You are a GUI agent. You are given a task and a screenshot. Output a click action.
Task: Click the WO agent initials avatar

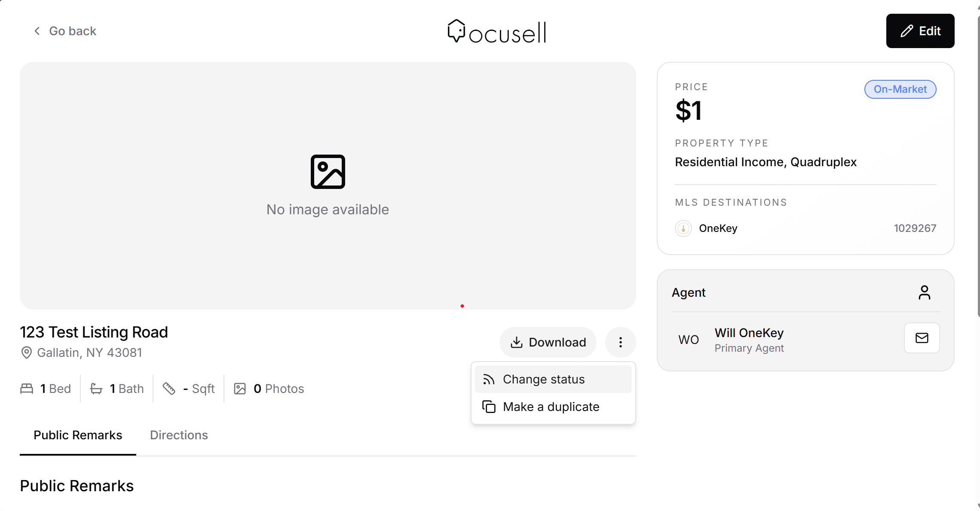[689, 340]
